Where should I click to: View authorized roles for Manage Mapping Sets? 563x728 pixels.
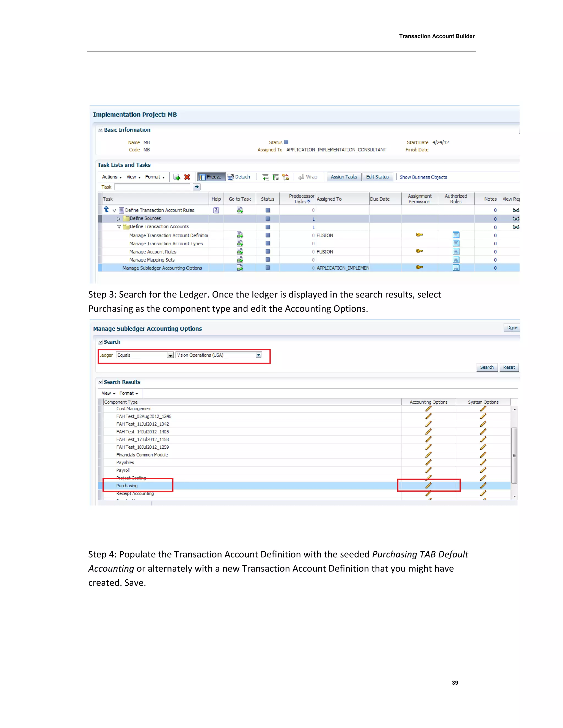[x=456, y=260]
